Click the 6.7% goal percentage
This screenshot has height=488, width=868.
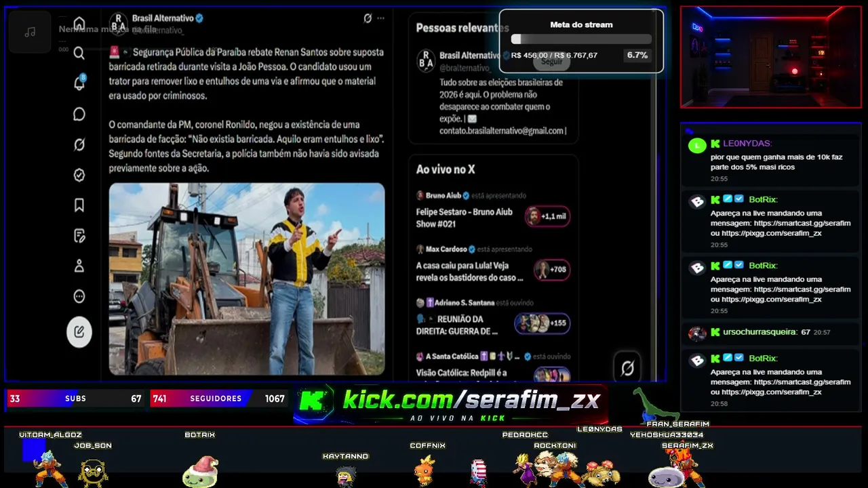(637, 55)
